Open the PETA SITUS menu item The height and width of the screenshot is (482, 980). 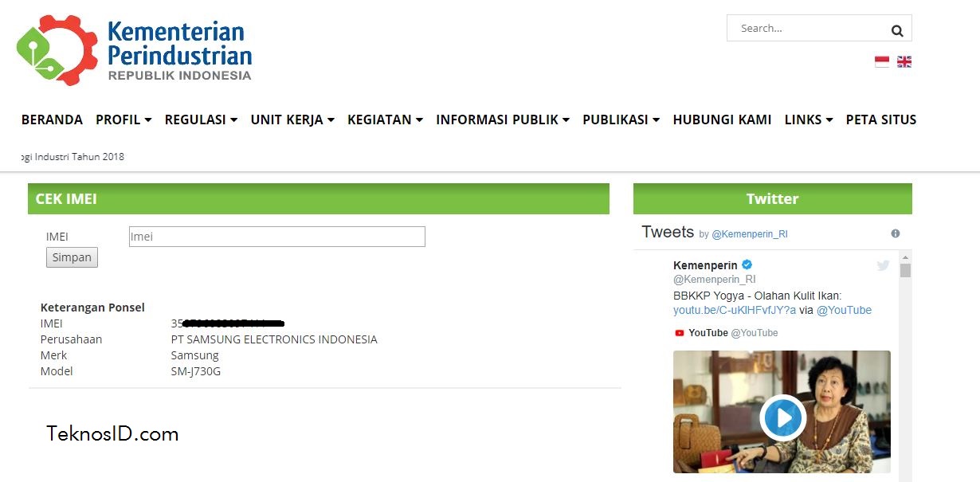881,120
